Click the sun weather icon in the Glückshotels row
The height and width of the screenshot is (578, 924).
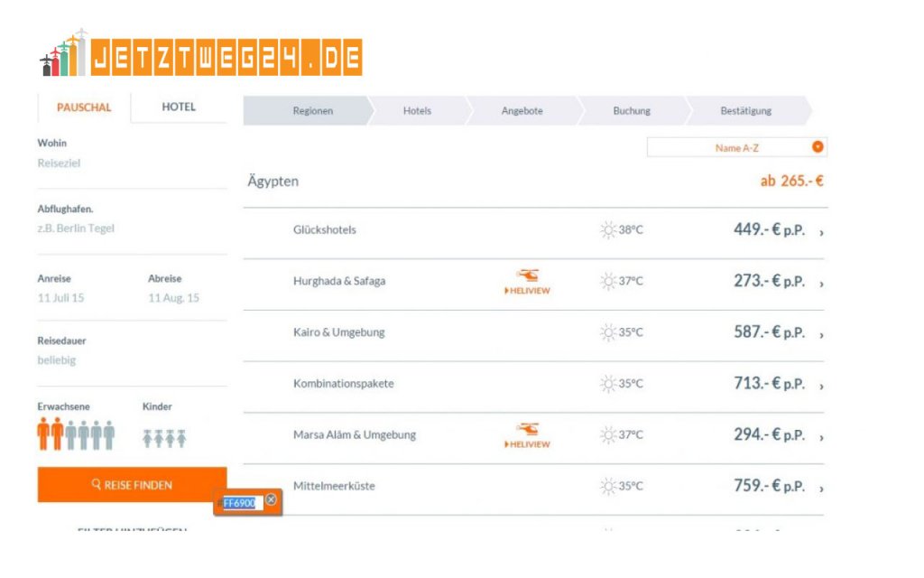coord(608,229)
